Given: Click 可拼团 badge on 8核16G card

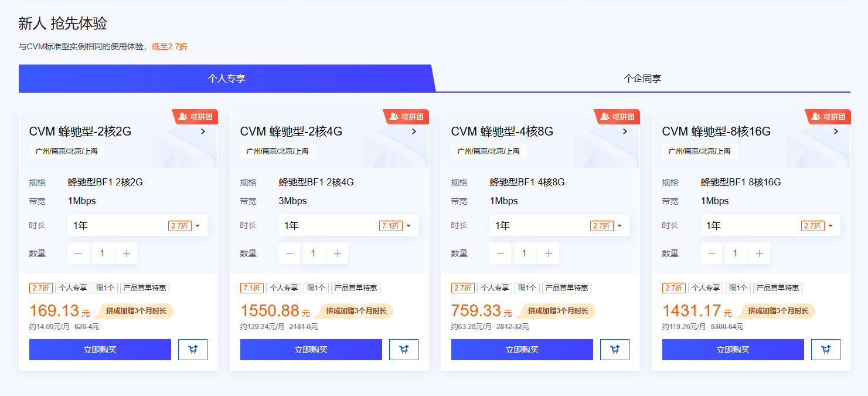Looking at the screenshot, I should (x=828, y=117).
